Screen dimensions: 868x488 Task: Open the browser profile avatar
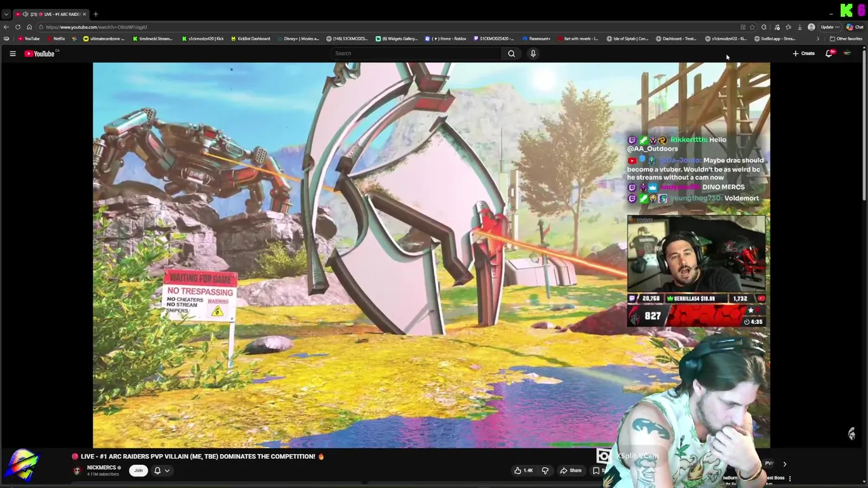click(811, 27)
